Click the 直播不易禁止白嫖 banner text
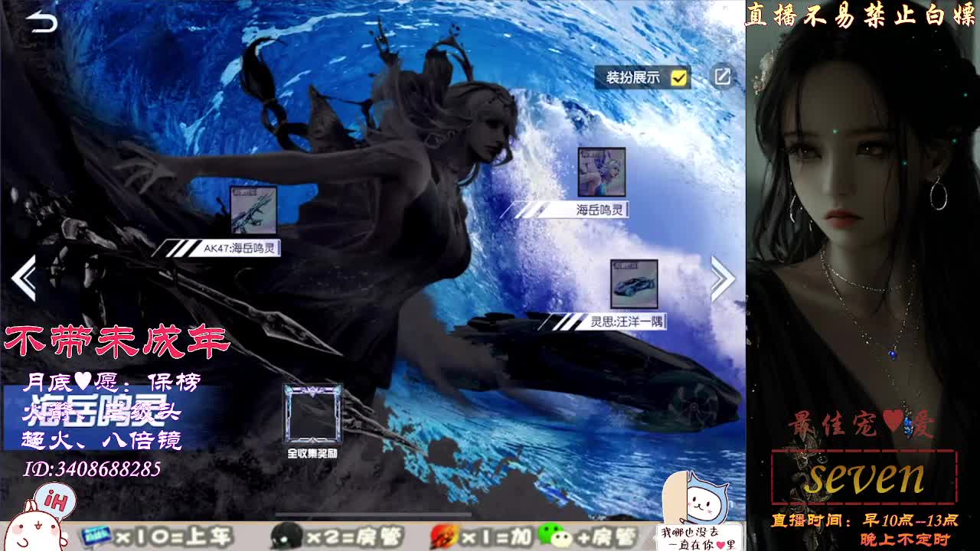Viewport: 980px width, 551px height. point(861,15)
